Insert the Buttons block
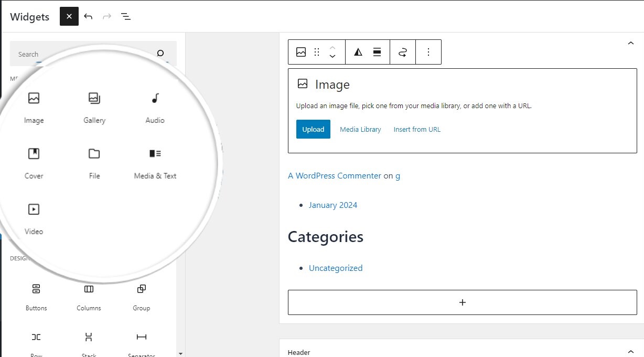Viewport: 644px width, 357px height. click(x=36, y=296)
